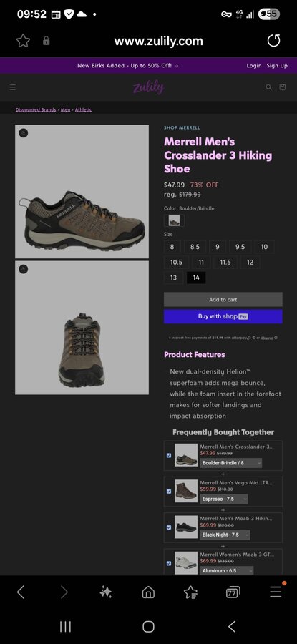This screenshot has height=644, width=297.
Task: Uncheck the Merrell Men's Crosslander 3 bundle checkbox
Action: click(x=169, y=455)
